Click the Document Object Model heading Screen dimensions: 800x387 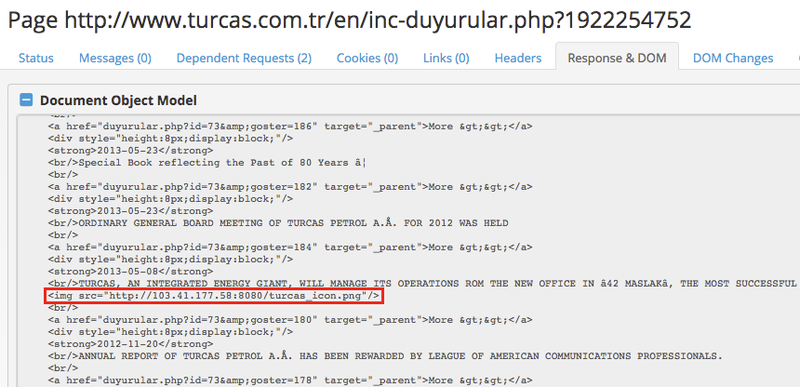(x=118, y=100)
